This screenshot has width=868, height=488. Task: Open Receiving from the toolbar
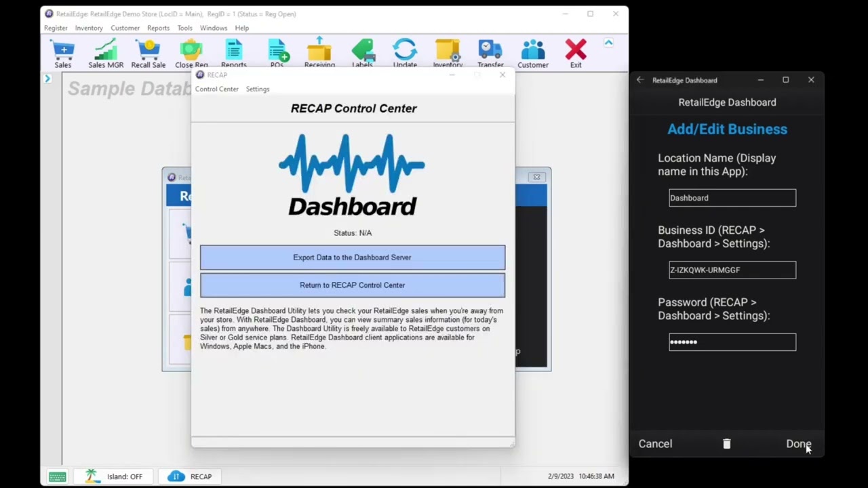[x=319, y=54]
